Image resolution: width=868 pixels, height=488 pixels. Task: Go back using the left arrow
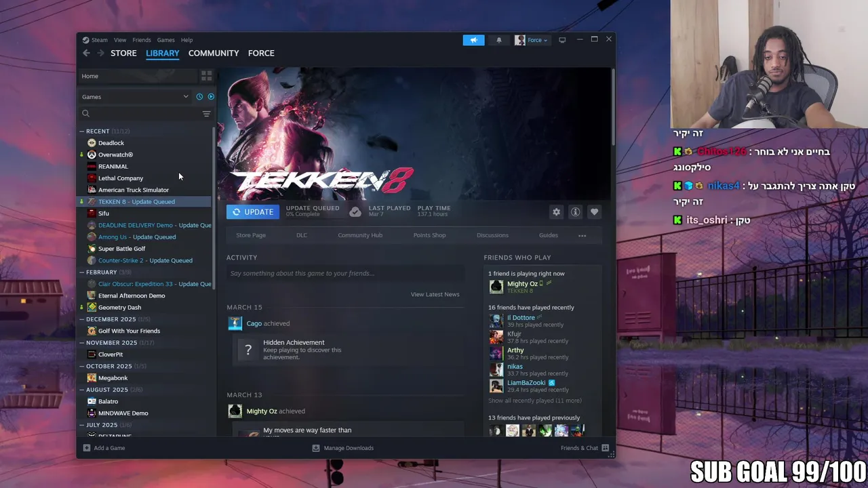[86, 53]
